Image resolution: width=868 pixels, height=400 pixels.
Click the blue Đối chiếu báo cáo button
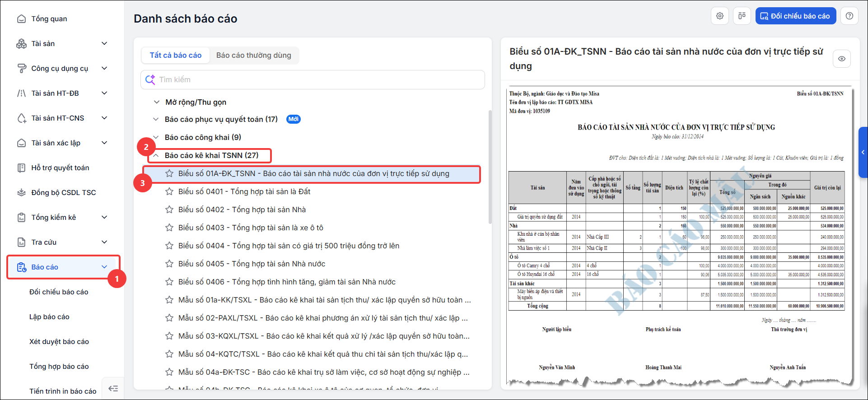point(795,16)
